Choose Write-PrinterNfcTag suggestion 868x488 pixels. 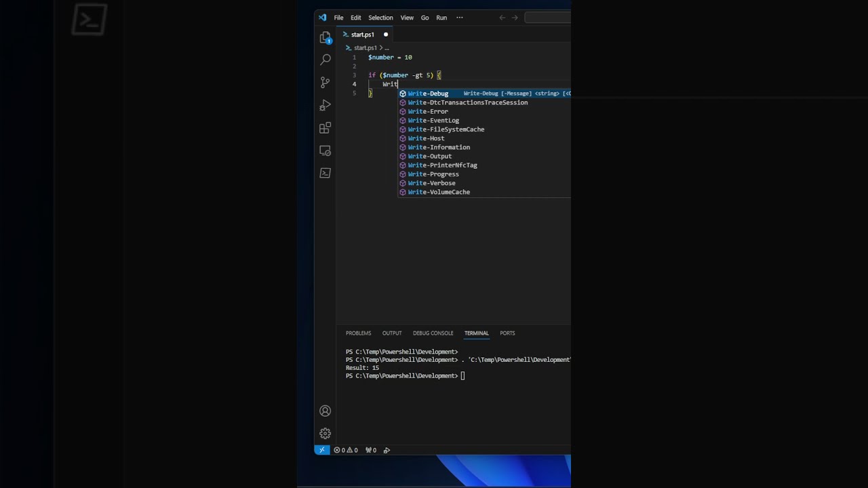coord(484,165)
